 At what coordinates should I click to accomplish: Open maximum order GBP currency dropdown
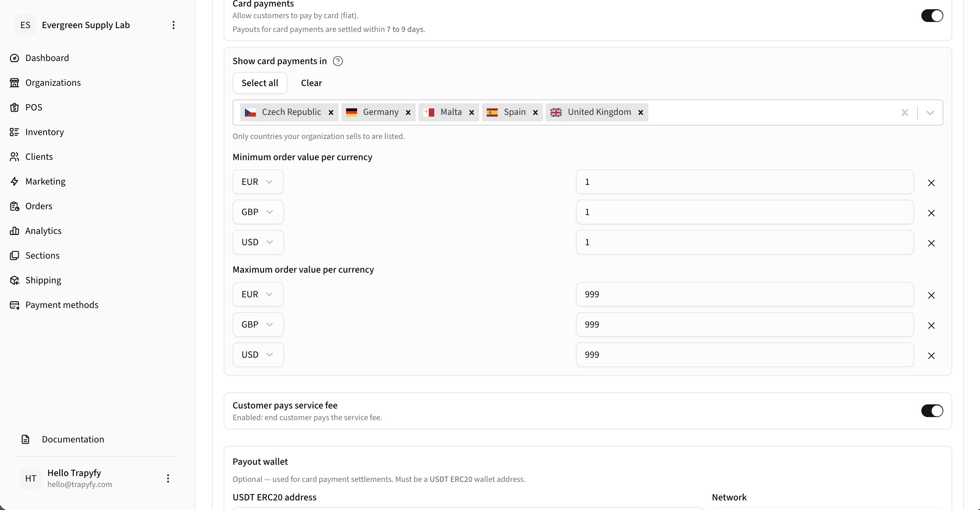[258, 324]
